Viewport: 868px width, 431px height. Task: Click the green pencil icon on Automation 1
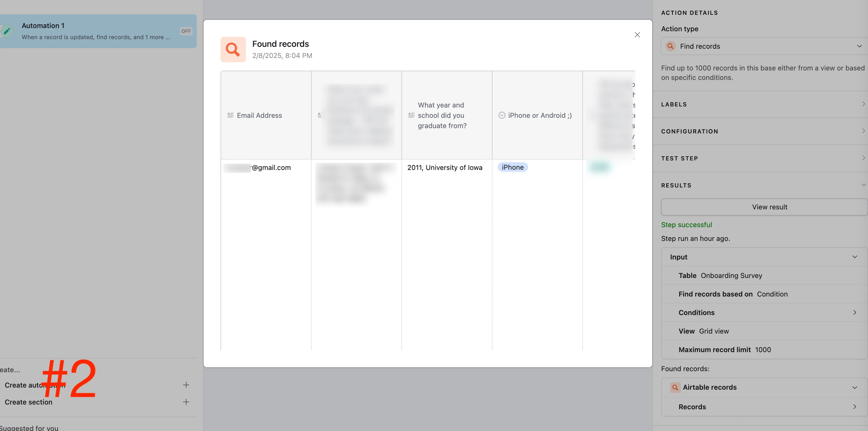click(7, 31)
